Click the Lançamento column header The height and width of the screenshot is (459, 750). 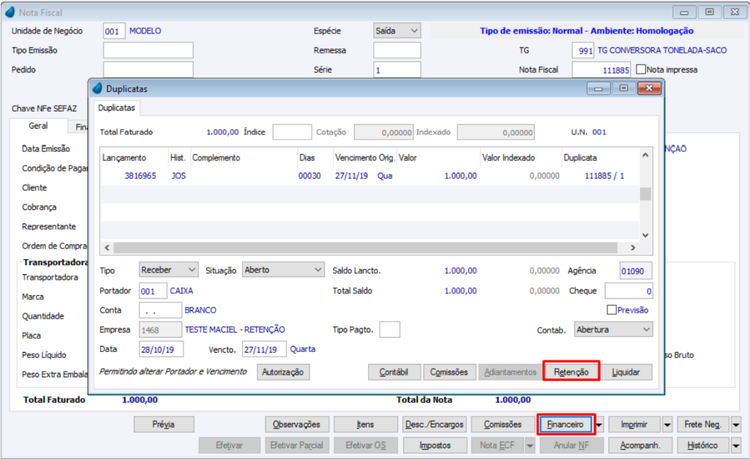(124, 157)
